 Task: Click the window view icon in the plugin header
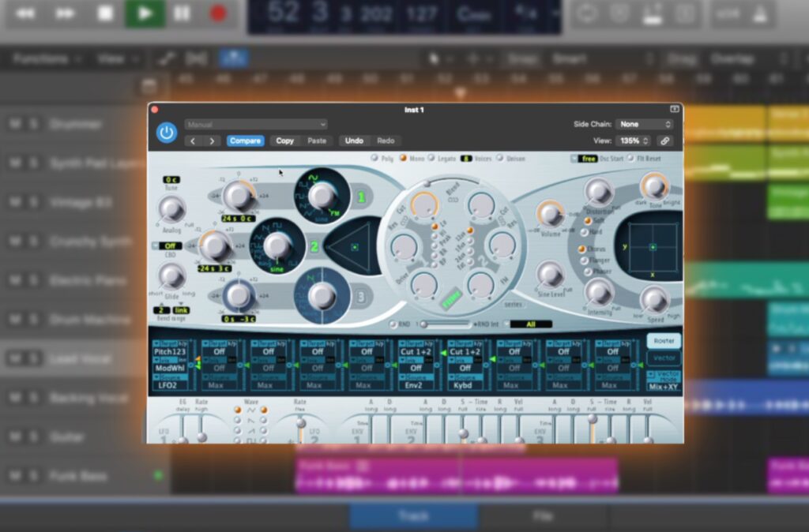pyautogui.click(x=673, y=110)
